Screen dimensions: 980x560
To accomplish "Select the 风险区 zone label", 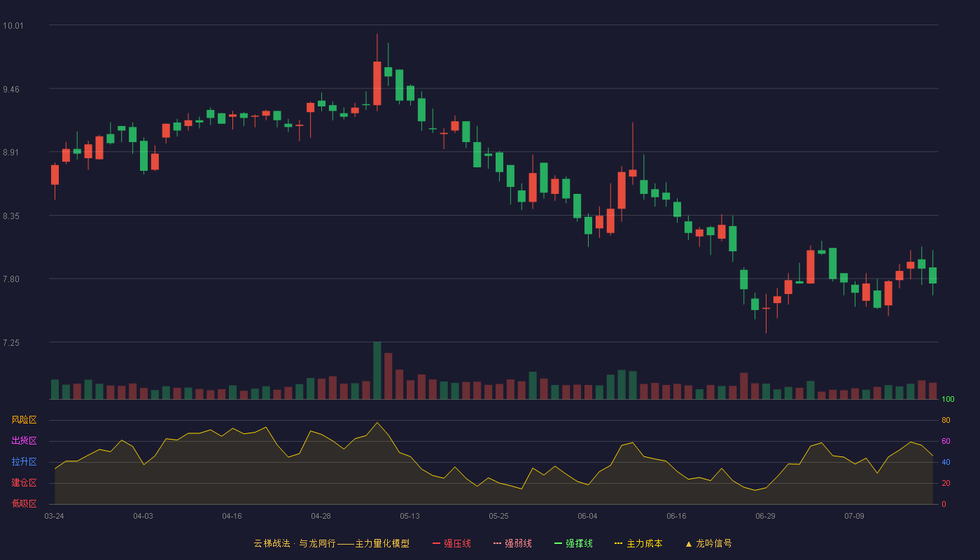I will [x=24, y=420].
